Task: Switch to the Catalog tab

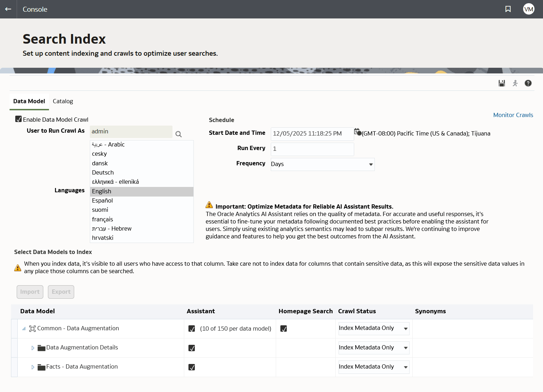Action: (63, 101)
